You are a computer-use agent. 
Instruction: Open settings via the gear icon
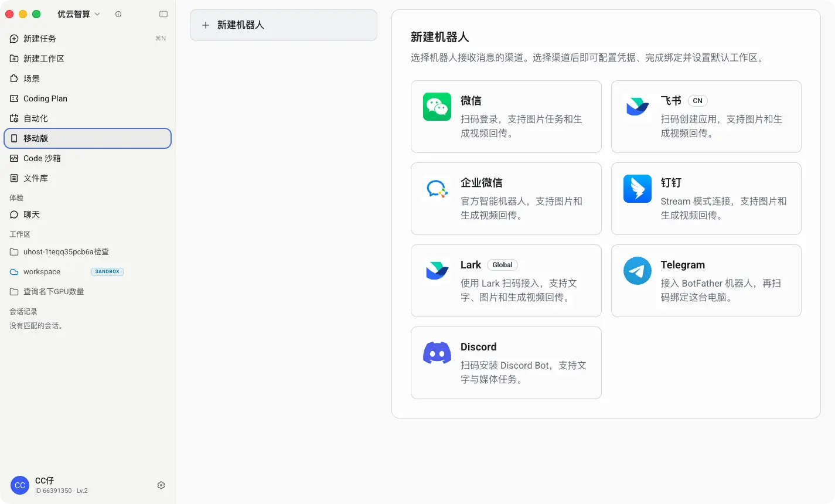(161, 485)
